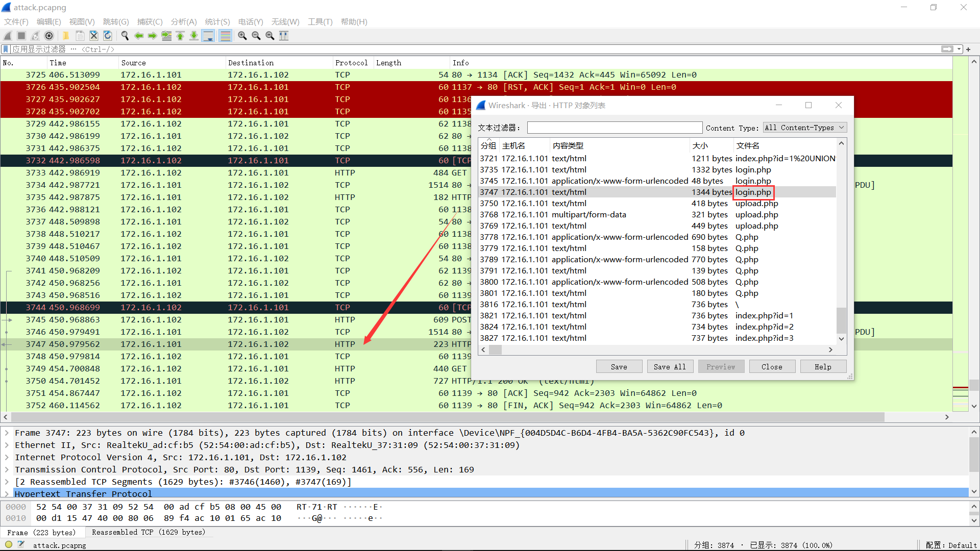
Task: Switch to Frame (223 bytes) tab
Action: (x=41, y=533)
